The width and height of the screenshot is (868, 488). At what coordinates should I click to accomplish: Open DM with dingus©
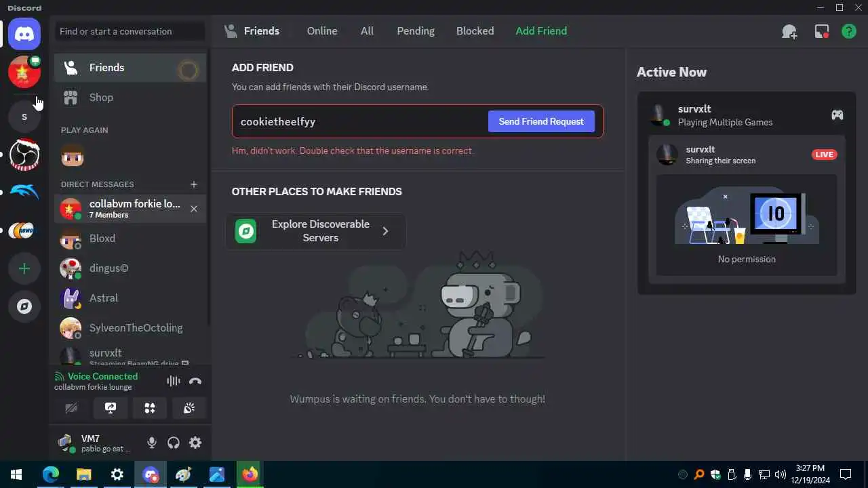(130, 268)
